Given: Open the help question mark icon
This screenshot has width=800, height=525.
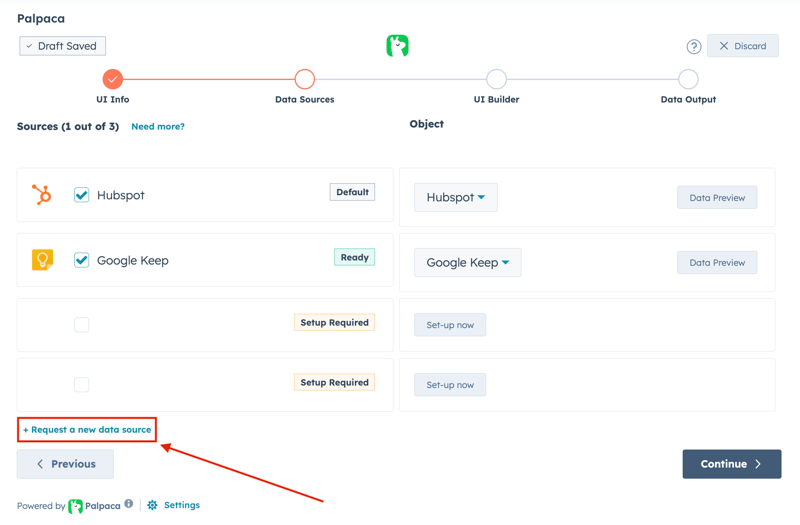Looking at the screenshot, I should [693, 47].
